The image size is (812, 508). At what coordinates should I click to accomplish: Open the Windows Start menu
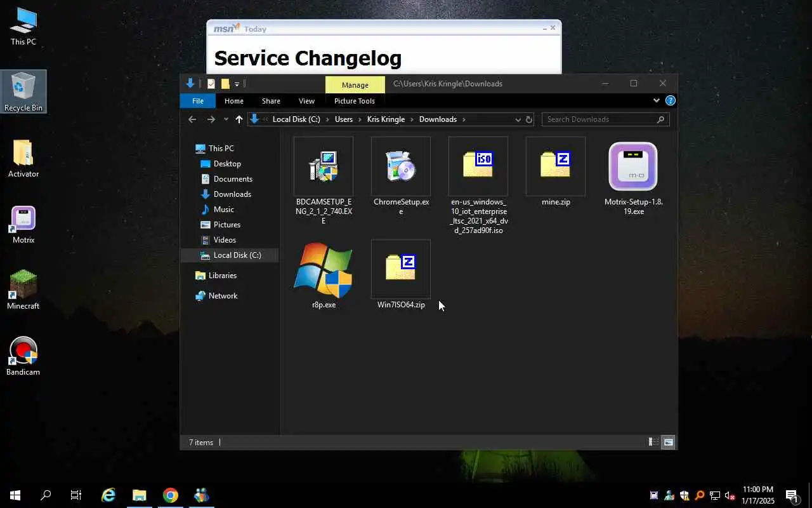pyautogui.click(x=15, y=495)
